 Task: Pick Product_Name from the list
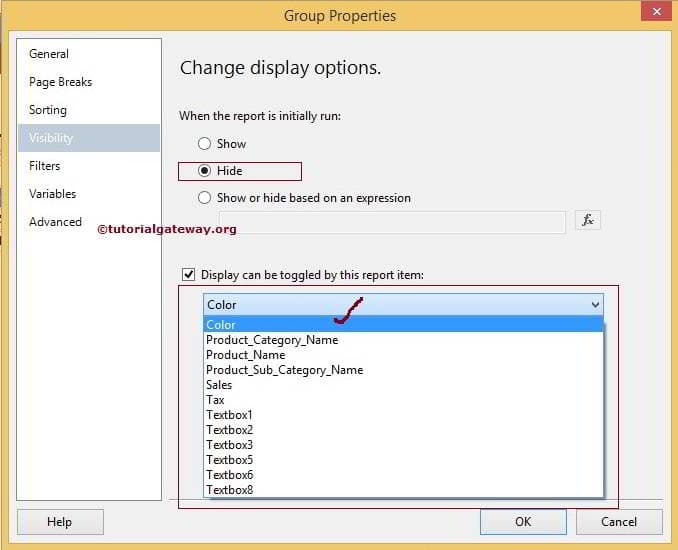403,355
